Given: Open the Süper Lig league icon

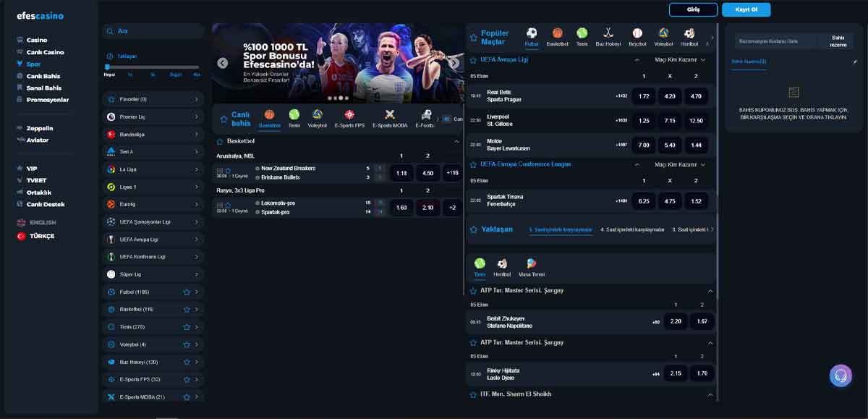Looking at the screenshot, I should 111,274.
